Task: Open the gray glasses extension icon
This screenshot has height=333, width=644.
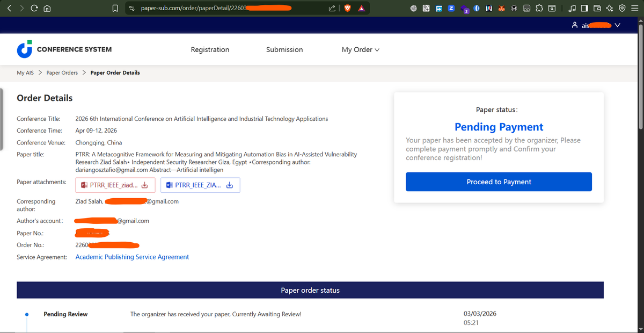Action: pos(527,8)
